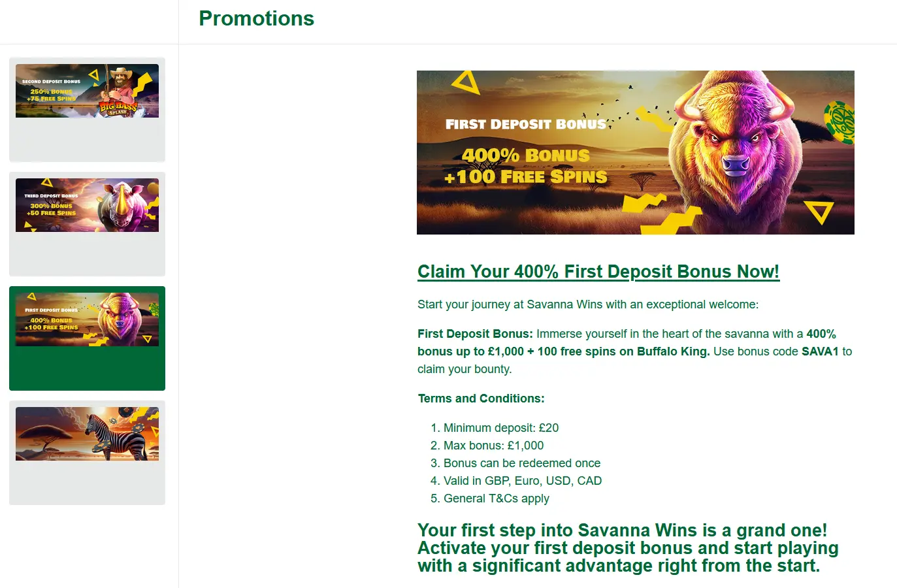This screenshot has height=588, width=897.
Task: Click the highlighted First Deposit Bonus sidebar card
Action: pyautogui.click(x=87, y=338)
